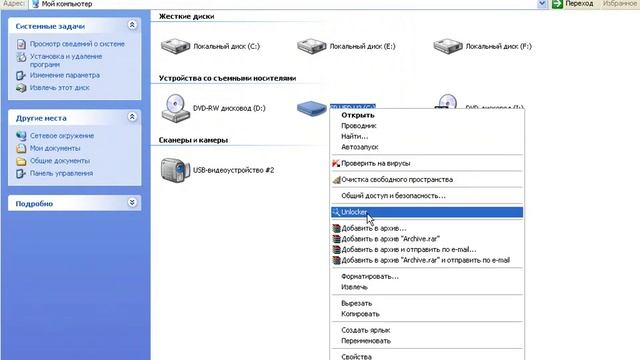Click the 'Локальный диск (C:)' label
The width and height of the screenshot is (640, 360).
(x=227, y=46)
